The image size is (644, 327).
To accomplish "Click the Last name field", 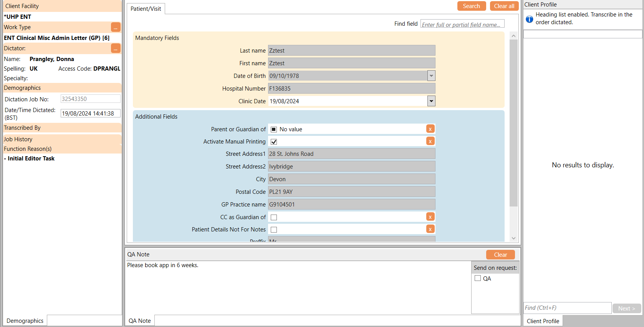I will tap(351, 50).
